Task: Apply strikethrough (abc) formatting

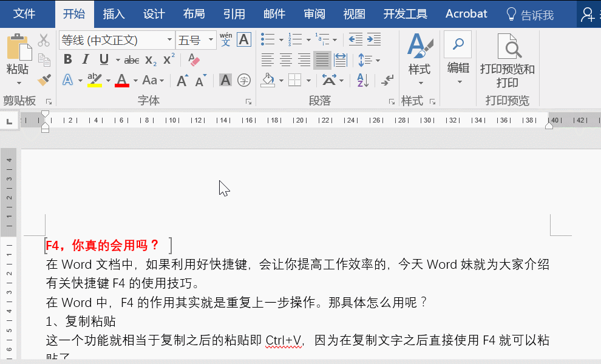Action: 132,60
